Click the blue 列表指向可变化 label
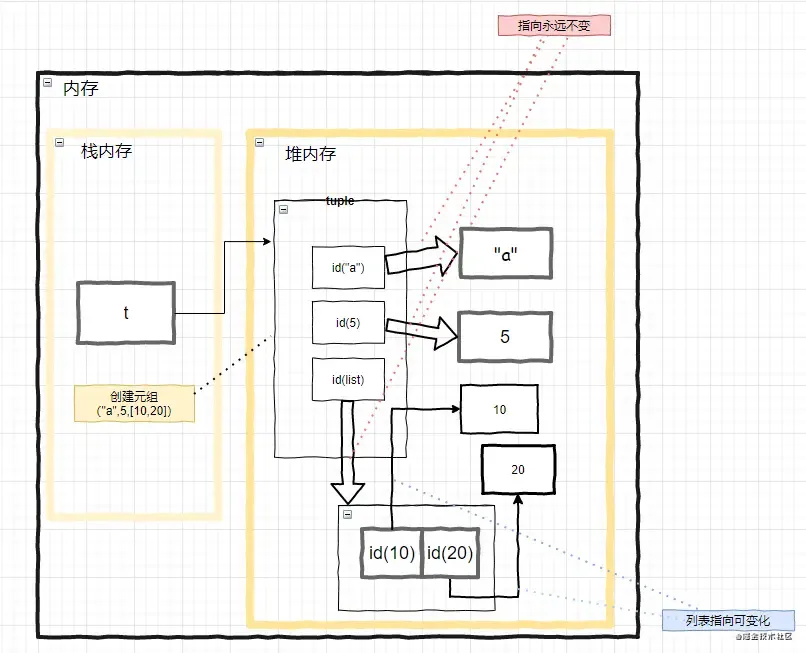Screen dimensions: 806x653 (727, 619)
